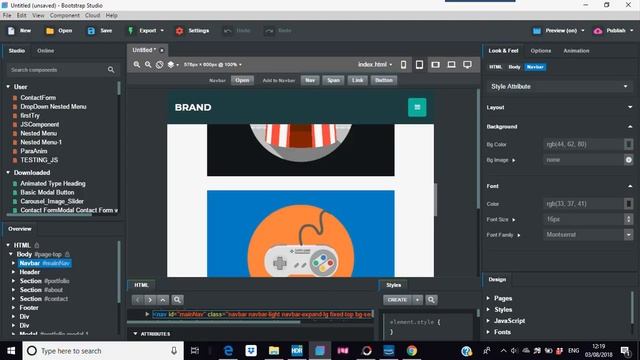Select desktop monitor preview size
Viewport: 640px width, 360px height.
(x=467, y=64)
